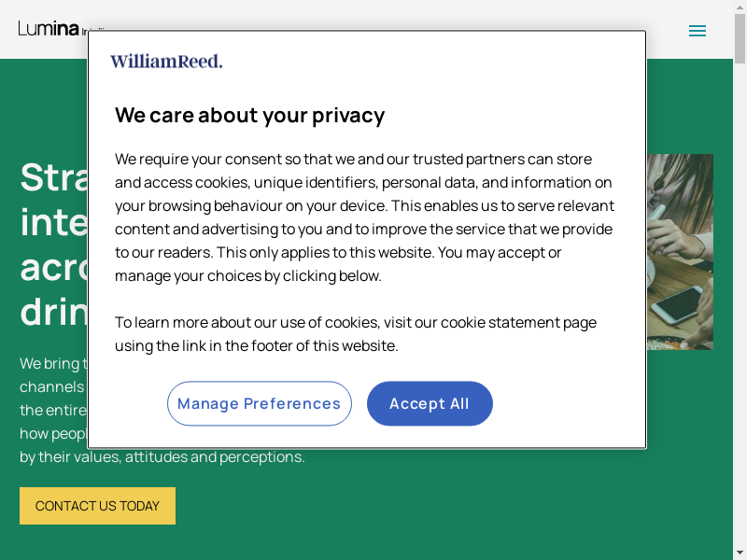747x560 pixels.
Task: Click the cookie statement paragraph
Action: click(x=355, y=334)
